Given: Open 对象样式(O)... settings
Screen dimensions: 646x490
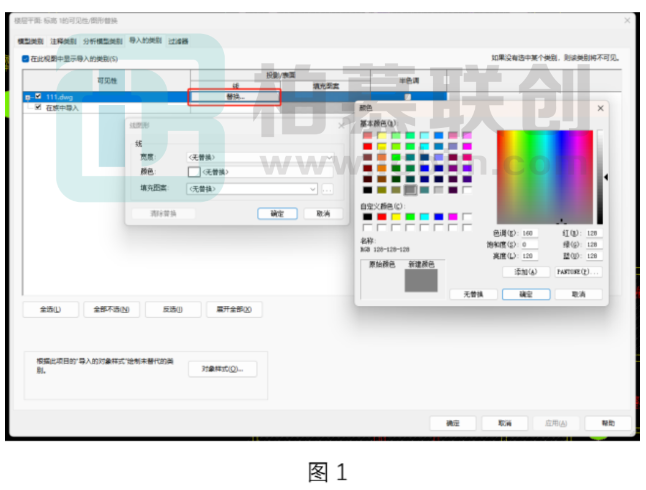Looking at the screenshot, I should coord(222,369).
